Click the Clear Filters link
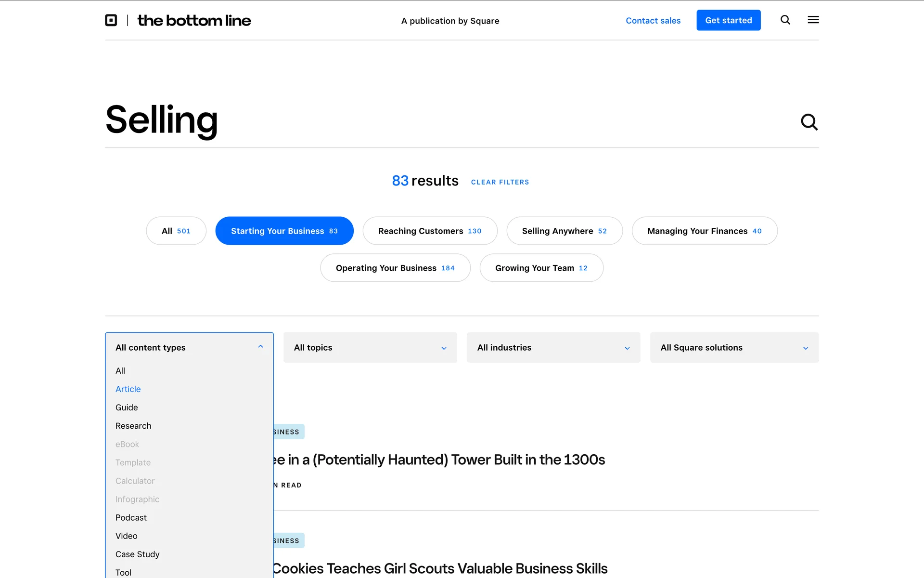Screen dimensions: 924x578 click(500, 182)
